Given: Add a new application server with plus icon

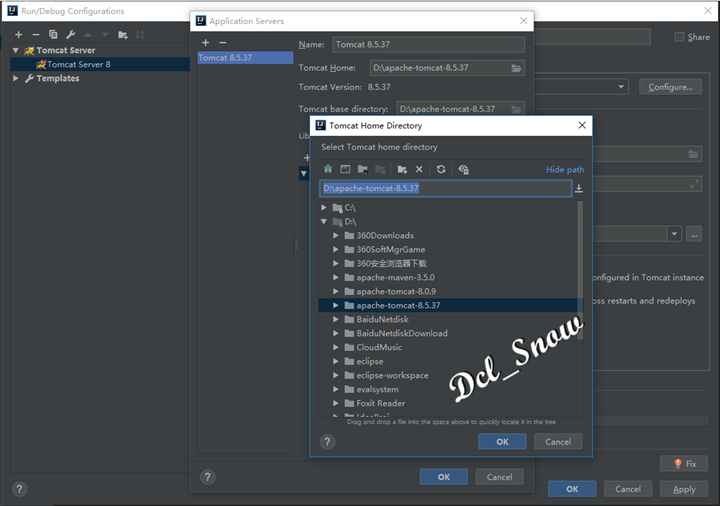Looking at the screenshot, I should [206, 42].
